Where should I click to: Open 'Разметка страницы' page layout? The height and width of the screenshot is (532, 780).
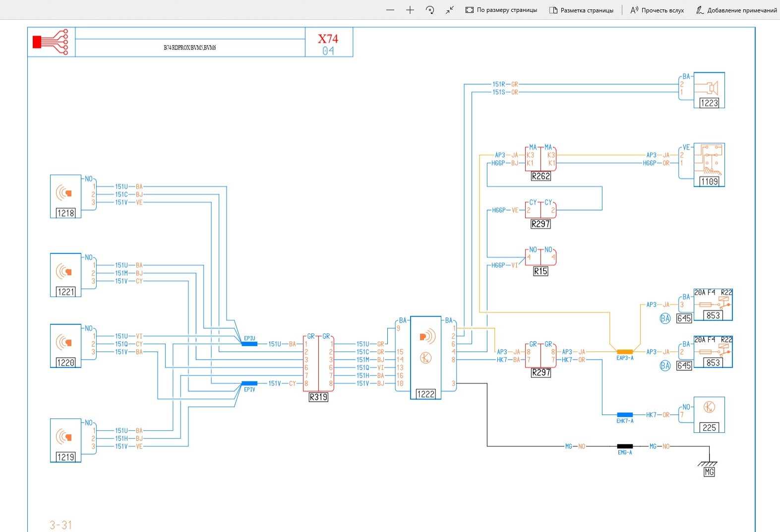pyautogui.click(x=581, y=10)
